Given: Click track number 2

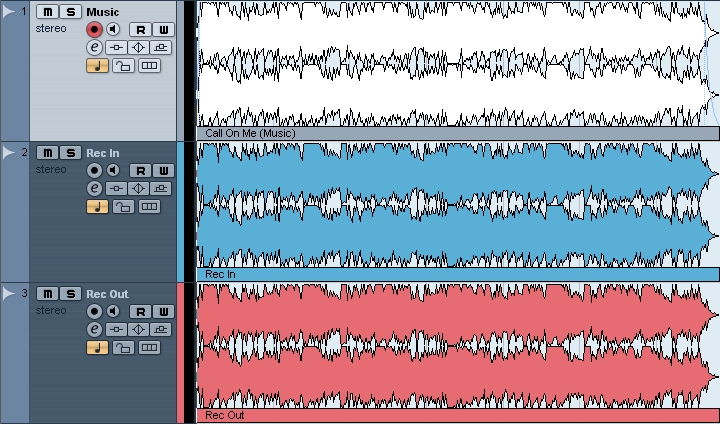Looking at the screenshot, I should pyautogui.click(x=24, y=152).
